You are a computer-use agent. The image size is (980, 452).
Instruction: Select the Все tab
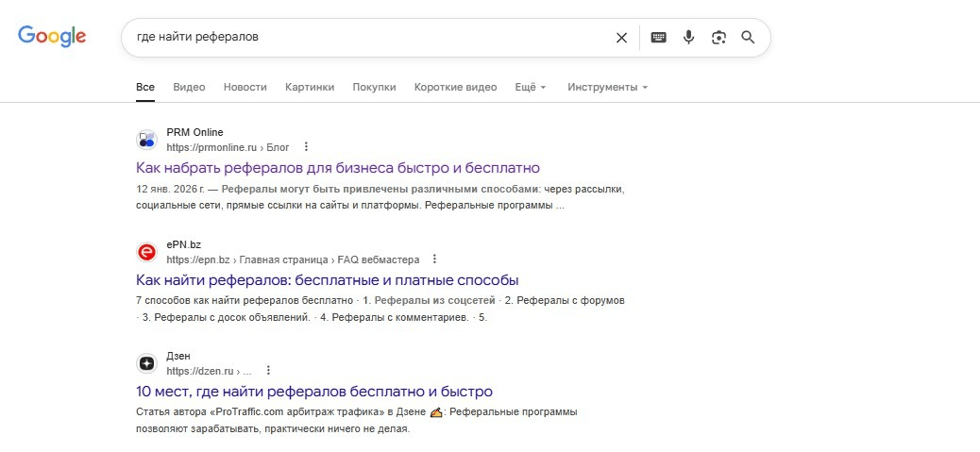[145, 88]
